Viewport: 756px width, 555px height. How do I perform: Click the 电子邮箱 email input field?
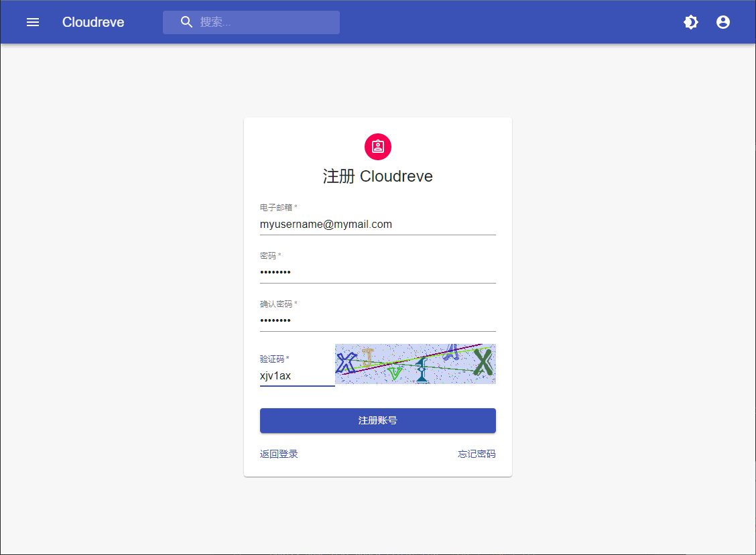pyautogui.click(x=377, y=225)
